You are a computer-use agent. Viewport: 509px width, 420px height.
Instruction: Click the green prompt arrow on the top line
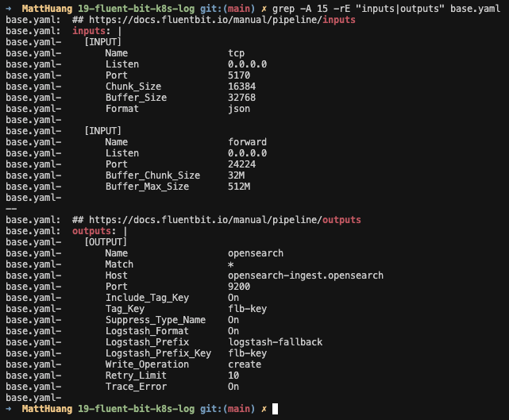(x=8, y=8)
